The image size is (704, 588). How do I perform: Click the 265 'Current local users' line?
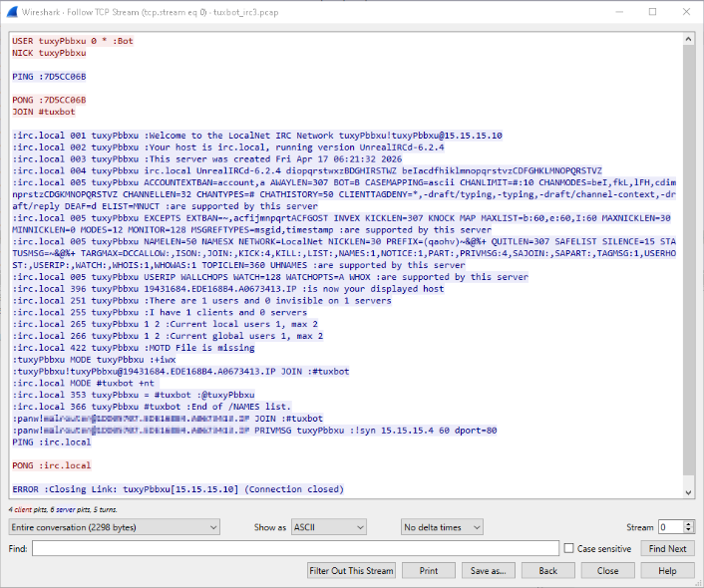tap(165, 324)
